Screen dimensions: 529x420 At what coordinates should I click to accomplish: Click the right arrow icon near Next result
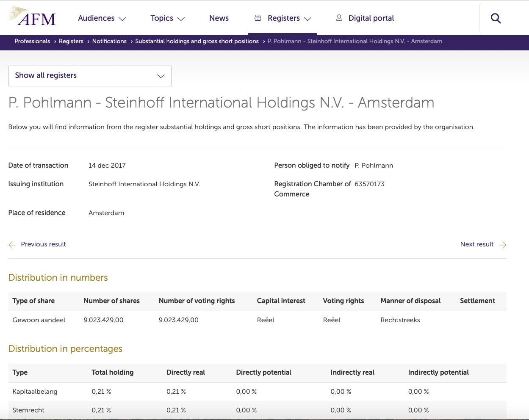(x=502, y=245)
